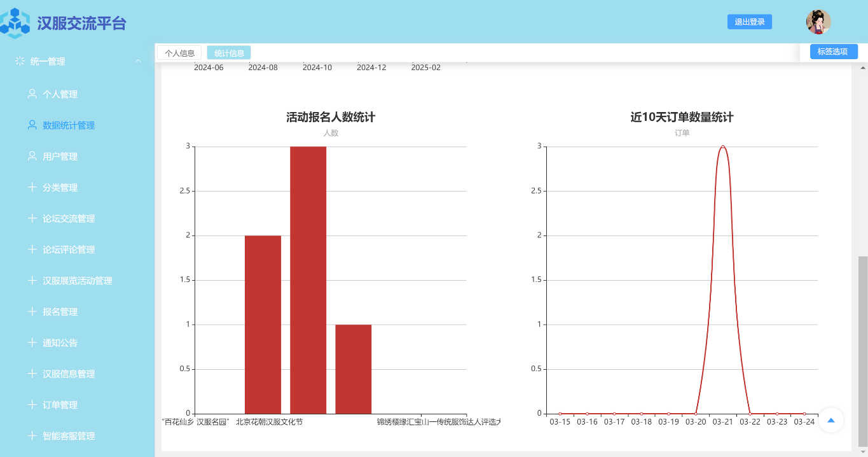Select 数据统计管理 in sidebar

[x=69, y=125]
